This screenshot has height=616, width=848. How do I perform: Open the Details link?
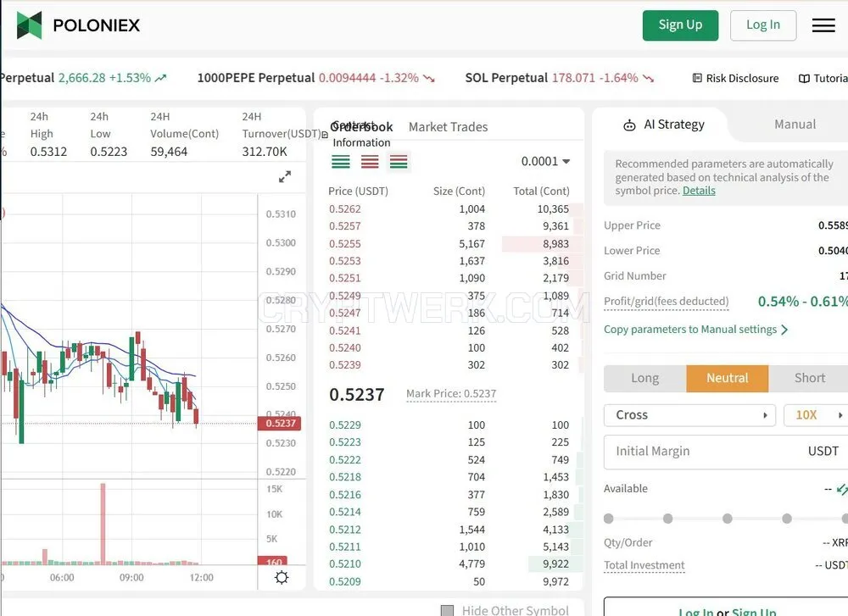coord(699,190)
